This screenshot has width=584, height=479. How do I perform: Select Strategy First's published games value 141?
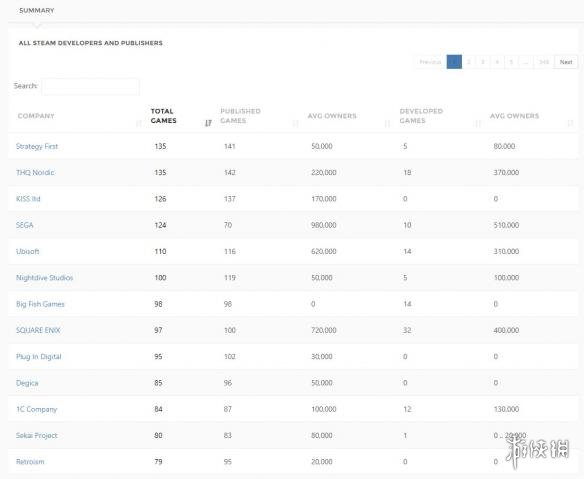pyautogui.click(x=230, y=146)
